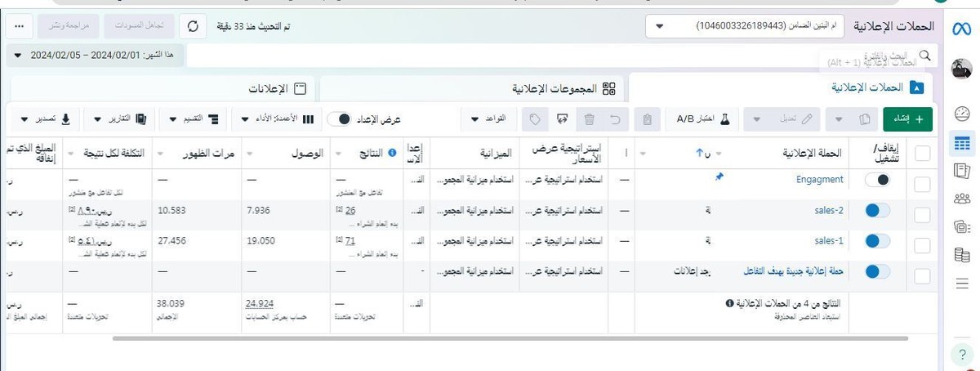Open the الأعمدة: الأداء columns dropdown
Viewport: 980px width, 371px height.
click(x=277, y=119)
